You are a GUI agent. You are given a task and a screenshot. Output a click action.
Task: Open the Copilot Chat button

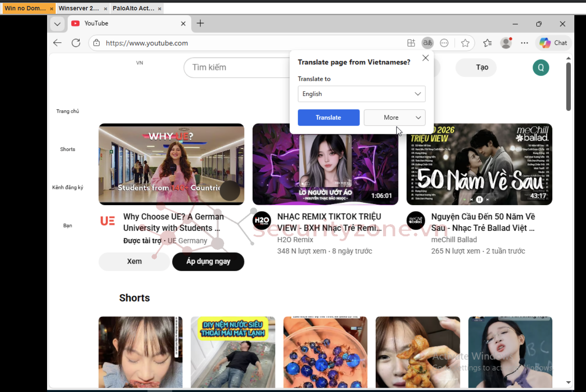[554, 43]
